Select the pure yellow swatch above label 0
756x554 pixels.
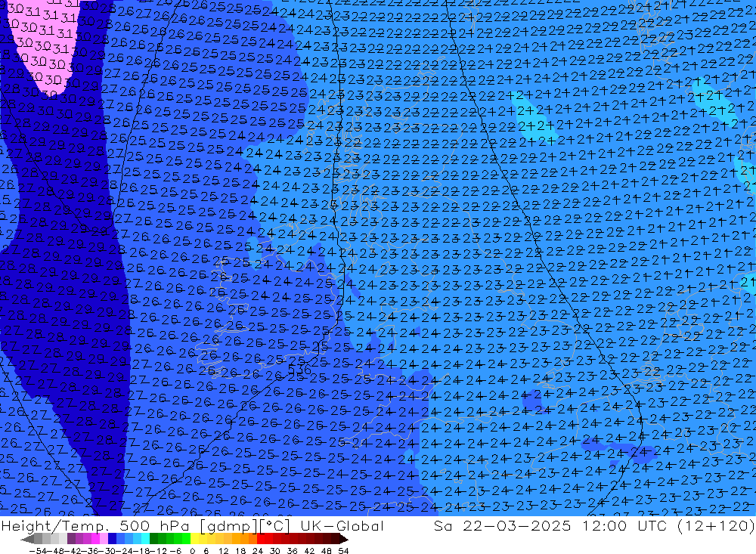point(194,538)
